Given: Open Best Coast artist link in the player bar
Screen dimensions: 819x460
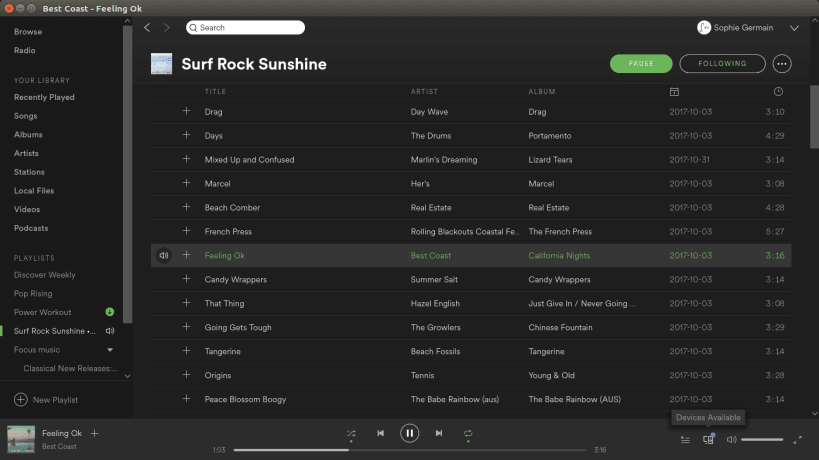Looking at the screenshot, I should [60, 446].
